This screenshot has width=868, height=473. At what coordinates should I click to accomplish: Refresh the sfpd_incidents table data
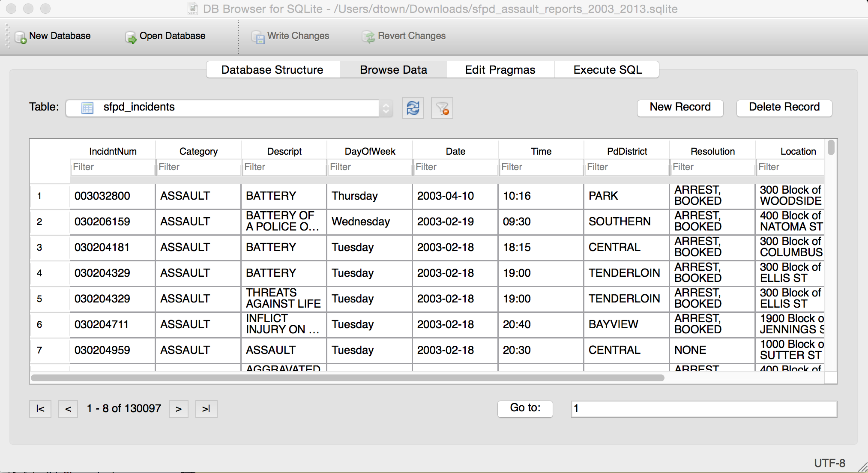pyautogui.click(x=412, y=108)
